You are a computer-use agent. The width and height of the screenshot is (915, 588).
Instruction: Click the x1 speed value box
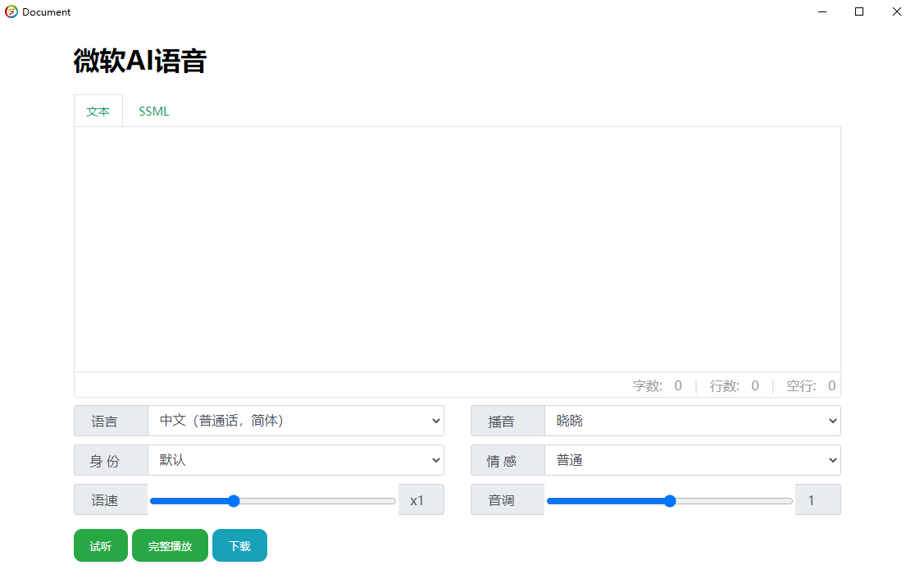[x=421, y=500]
